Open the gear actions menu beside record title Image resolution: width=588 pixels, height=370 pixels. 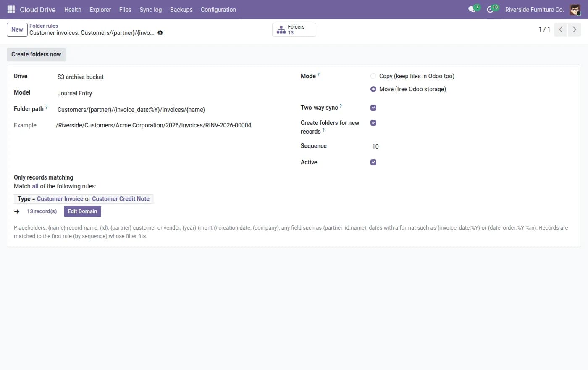[x=160, y=33]
